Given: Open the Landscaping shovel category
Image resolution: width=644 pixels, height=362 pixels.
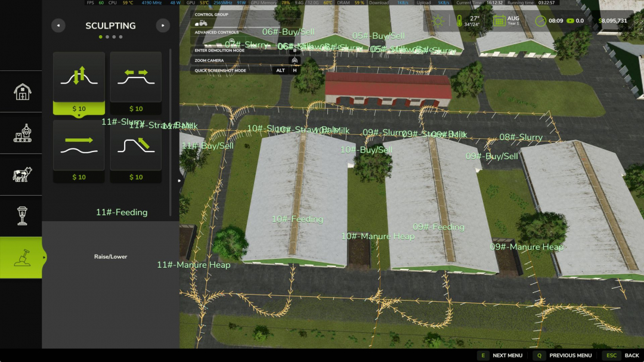Looking at the screenshot, I should (x=22, y=258).
